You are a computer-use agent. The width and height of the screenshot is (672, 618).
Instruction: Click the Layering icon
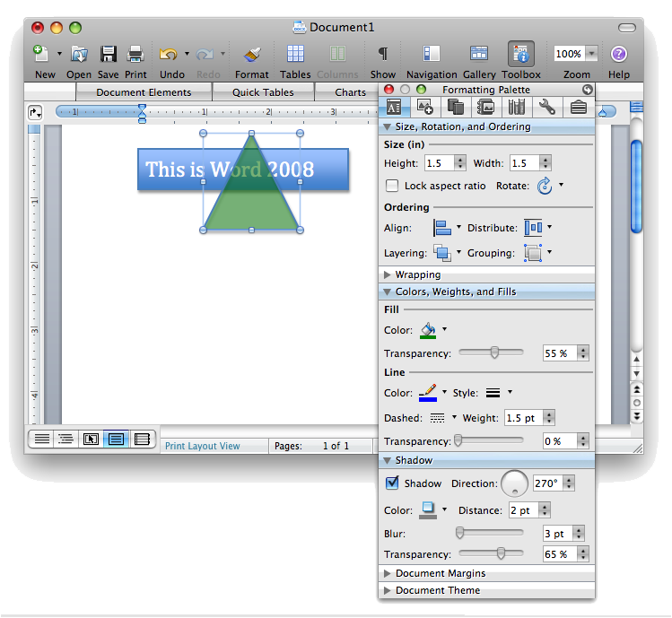coord(441,253)
